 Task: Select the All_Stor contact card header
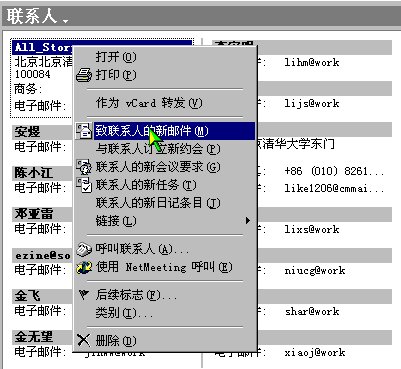pos(42,47)
